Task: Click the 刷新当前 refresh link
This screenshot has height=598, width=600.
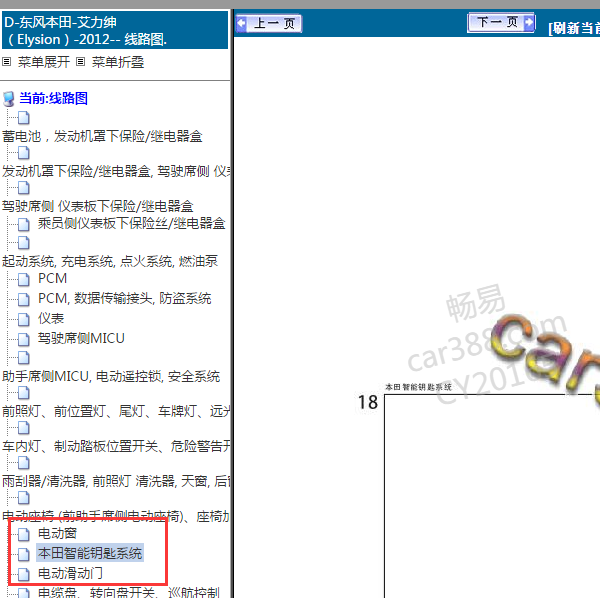Action: tap(574, 28)
